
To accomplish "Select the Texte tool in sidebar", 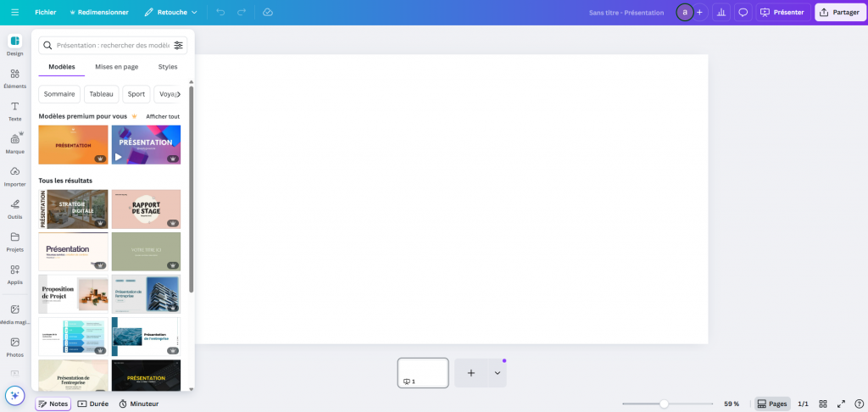I will tap(14, 110).
